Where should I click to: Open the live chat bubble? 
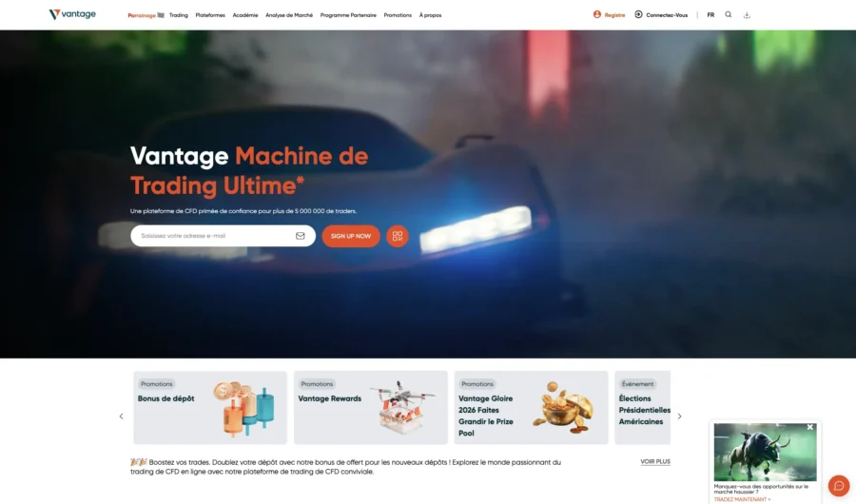point(839,485)
